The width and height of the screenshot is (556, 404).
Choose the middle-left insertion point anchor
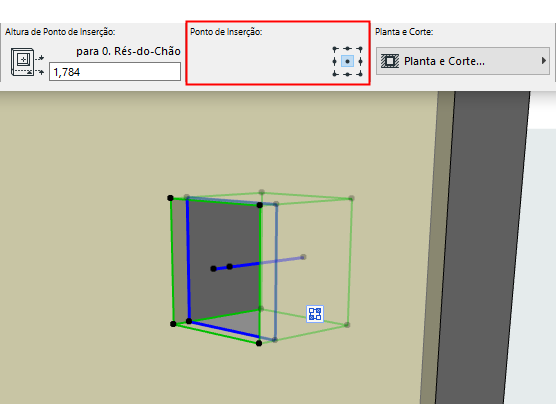point(334,61)
